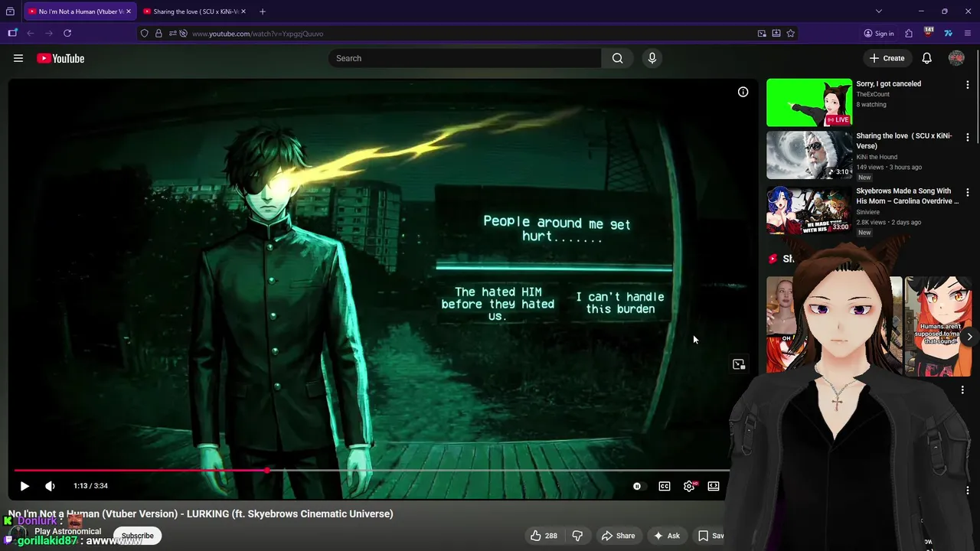The height and width of the screenshot is (551, 980).
Task: Subscribe to the channel
Action: (138, 536)
